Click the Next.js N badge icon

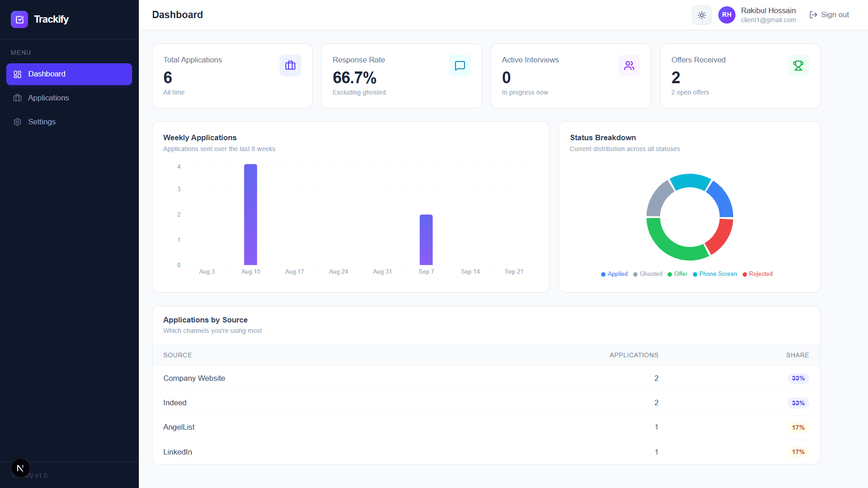[x=20, y=468]
